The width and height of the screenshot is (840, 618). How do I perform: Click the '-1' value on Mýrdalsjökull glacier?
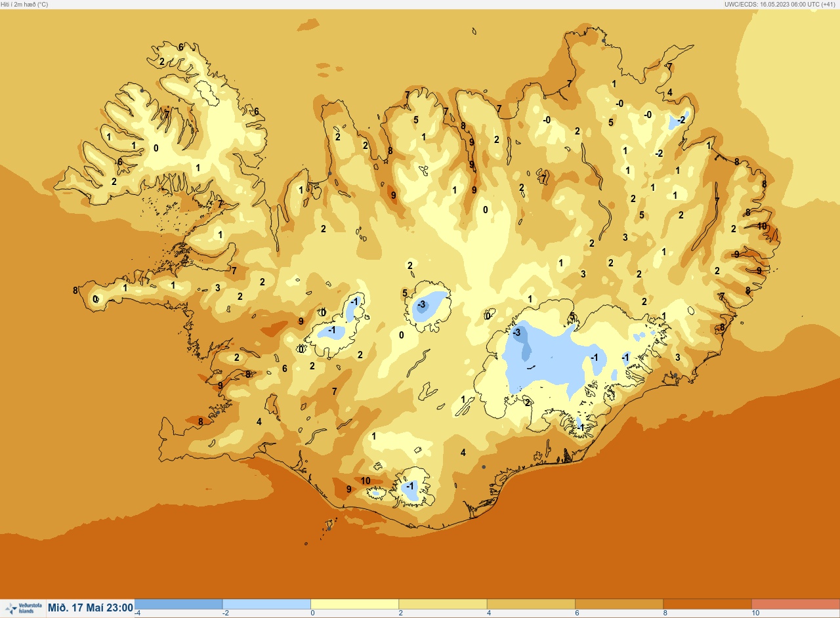pos(409,486)
